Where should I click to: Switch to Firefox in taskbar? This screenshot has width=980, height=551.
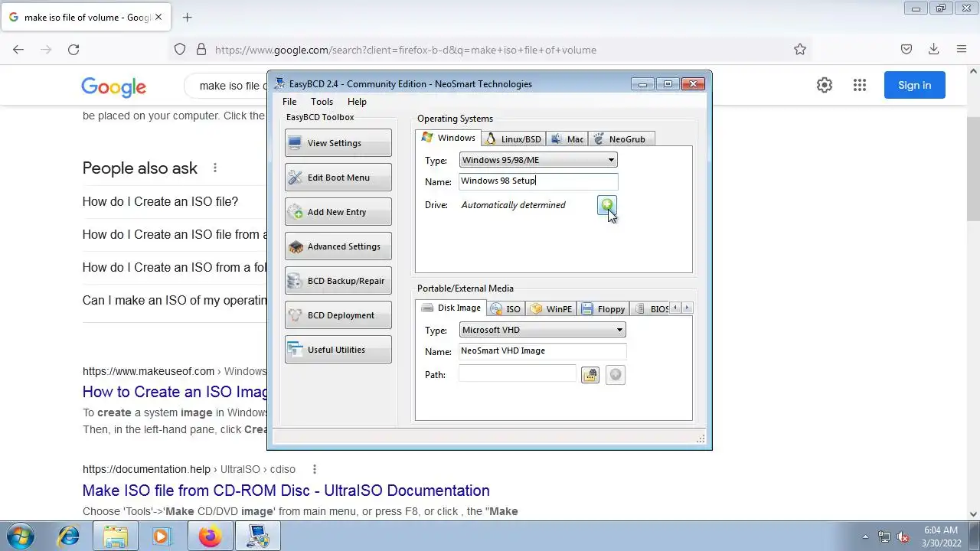pyautogui.click(x=210, y=536)
